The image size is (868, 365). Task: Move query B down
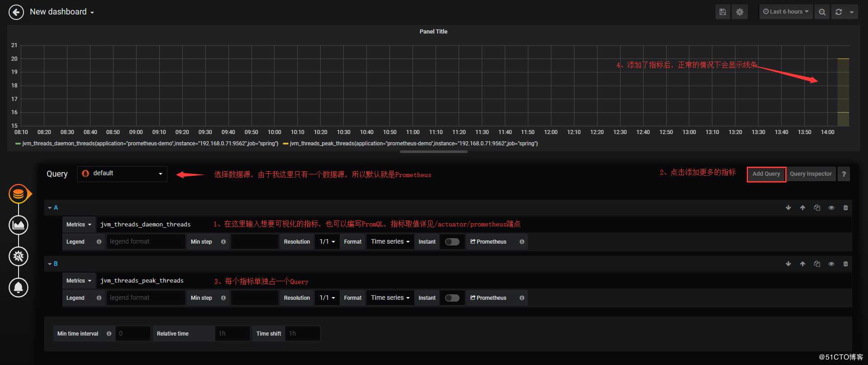[x=788, y=264]
